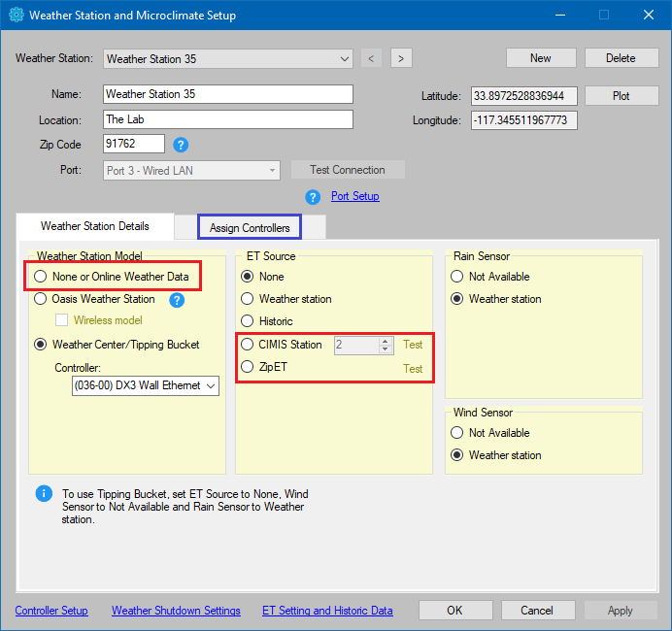Select CIMIS Station radio button

247,345
